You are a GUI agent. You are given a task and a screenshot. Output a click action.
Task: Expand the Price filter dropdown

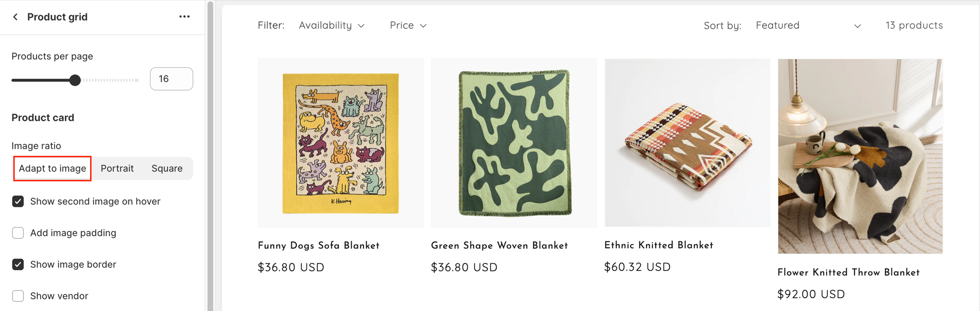(x=408, y=25)
